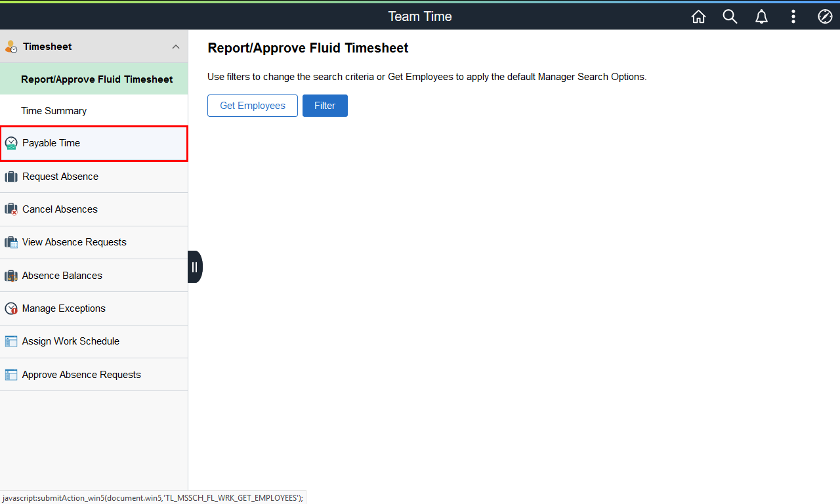Open the Search magnifier icon
Screen dimensions: 840x504
coord(730,17)
